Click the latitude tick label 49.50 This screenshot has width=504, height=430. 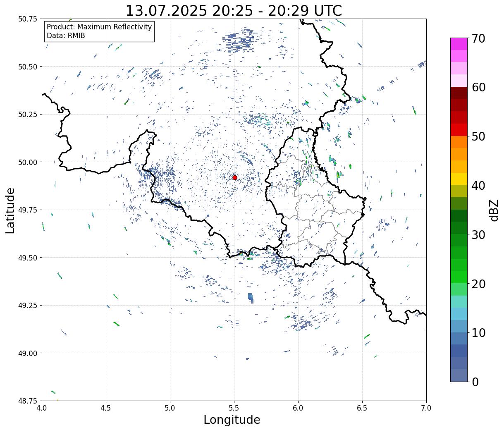tap(28, 258)
